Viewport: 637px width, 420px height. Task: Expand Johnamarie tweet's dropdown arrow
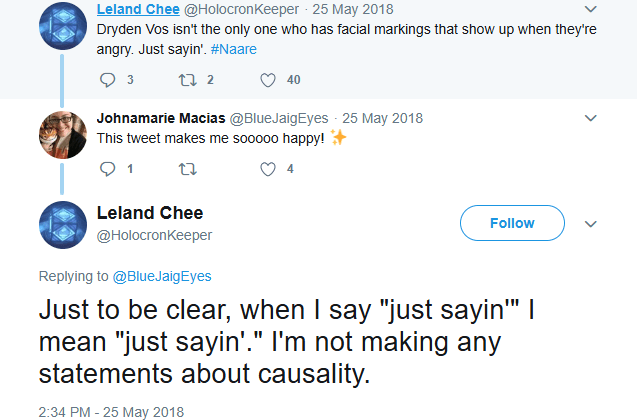tap(589, 117)
